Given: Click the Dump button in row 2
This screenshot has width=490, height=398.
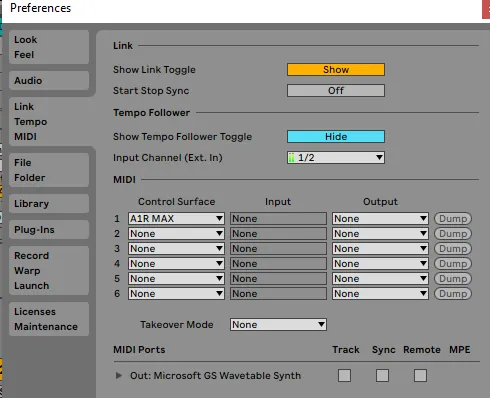Looking at the screenshot, I should coord(453,233).
